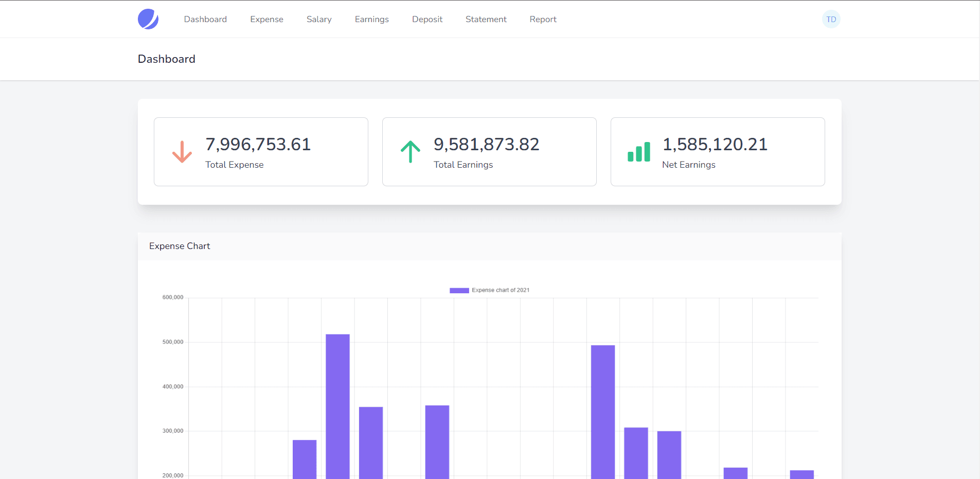Click the green bar chart Net Earnings icon
This screenshot has height=479, width=980.
pyautogui.click(x=638, y=152)
